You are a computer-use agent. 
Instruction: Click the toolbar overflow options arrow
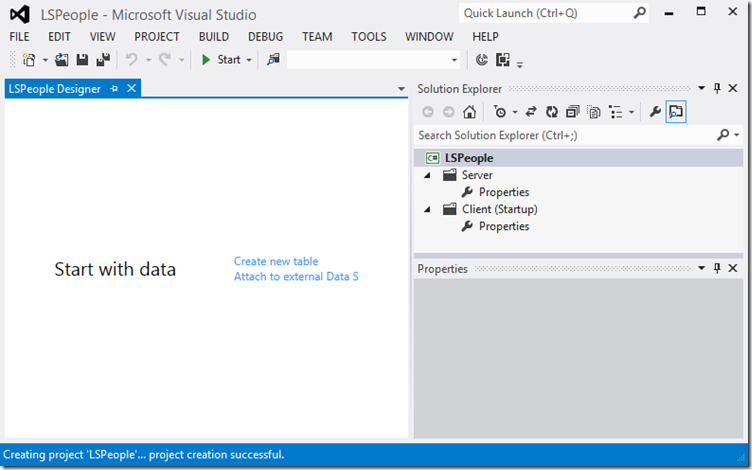point(520,64)
